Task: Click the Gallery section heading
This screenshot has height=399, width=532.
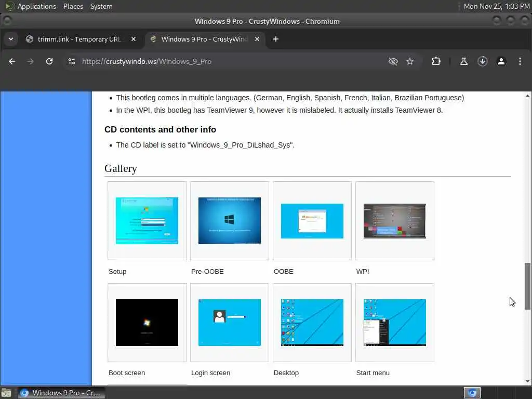Action: coord(121,169)
